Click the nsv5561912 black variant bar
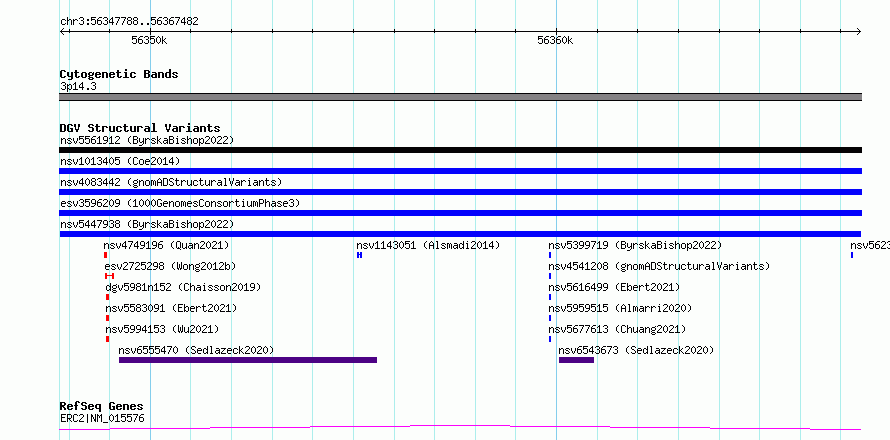 click(x=460, y=150)
